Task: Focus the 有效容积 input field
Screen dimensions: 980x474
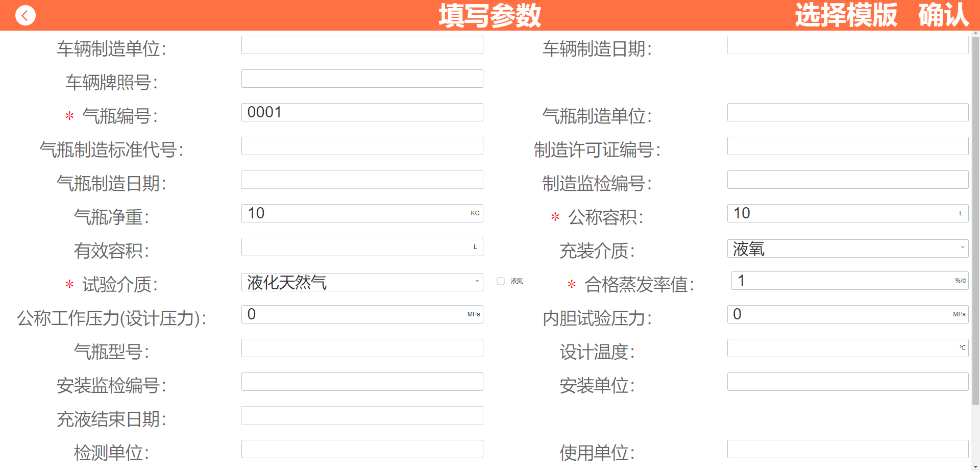Action: [x=362, y=247]
